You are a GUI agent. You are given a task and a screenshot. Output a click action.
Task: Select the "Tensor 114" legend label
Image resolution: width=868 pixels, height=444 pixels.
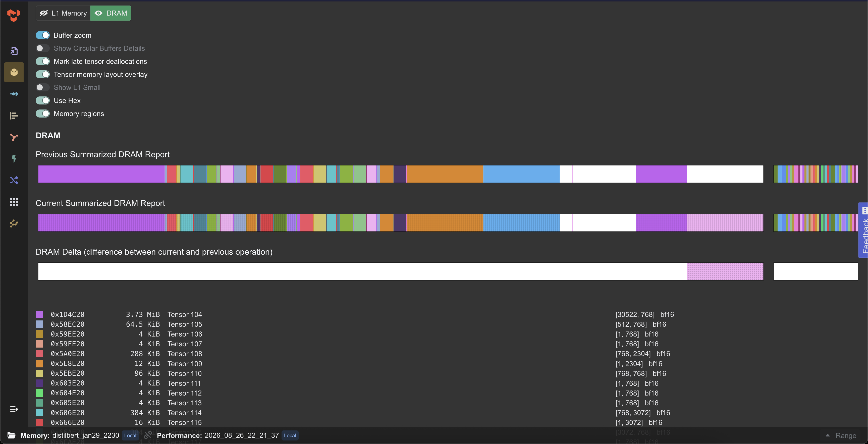pyautogui.click(x=185, y=413)
